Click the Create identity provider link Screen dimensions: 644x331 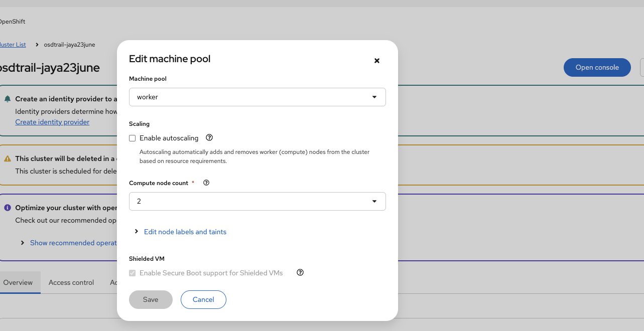pyautogui.click(x=52, y=122)
